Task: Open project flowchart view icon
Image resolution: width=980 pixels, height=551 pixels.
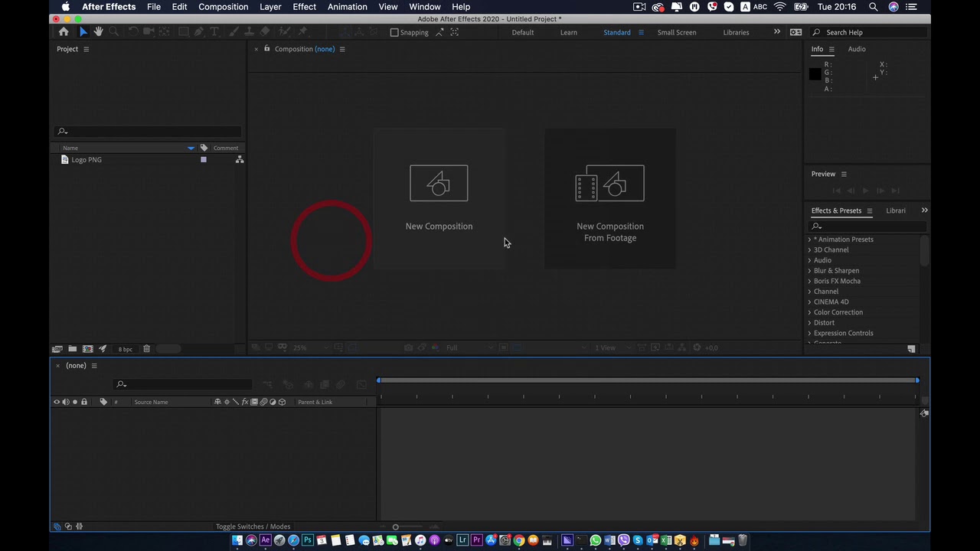Action: point(240,160)
